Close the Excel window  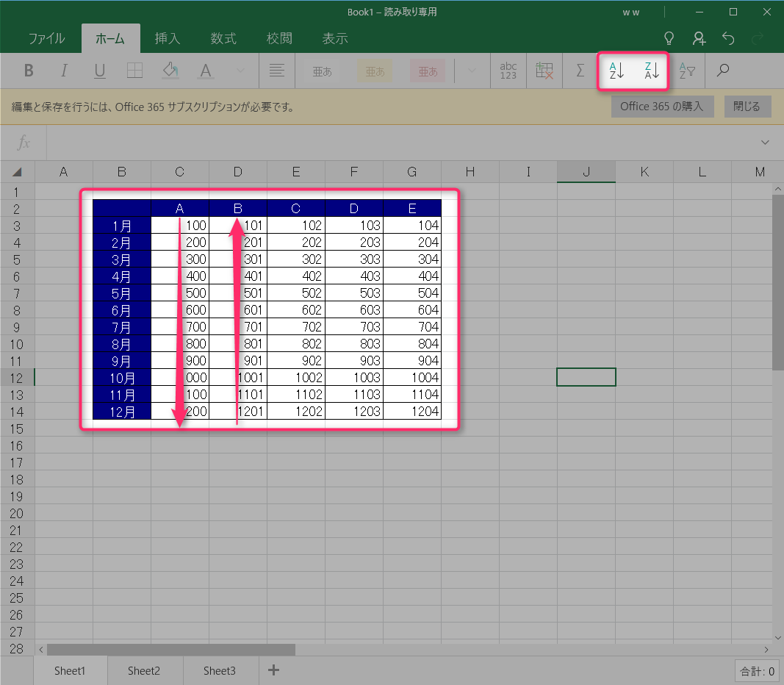767,12
